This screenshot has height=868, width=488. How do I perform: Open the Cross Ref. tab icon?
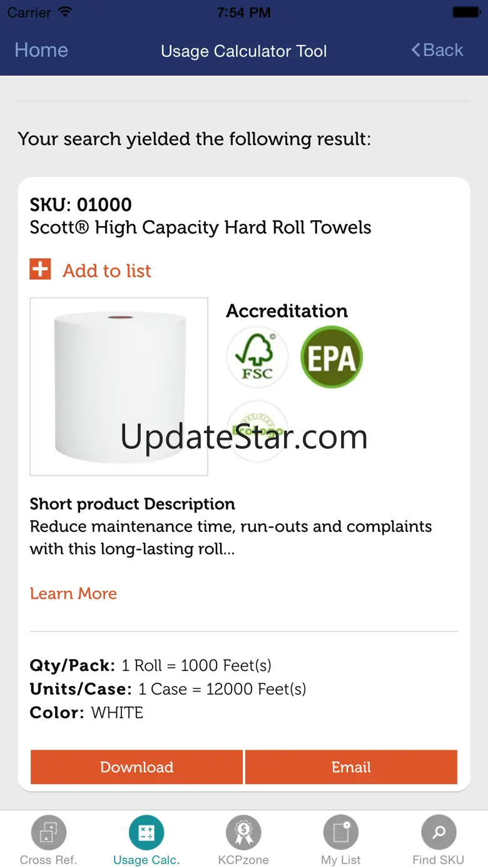point(48,833)
